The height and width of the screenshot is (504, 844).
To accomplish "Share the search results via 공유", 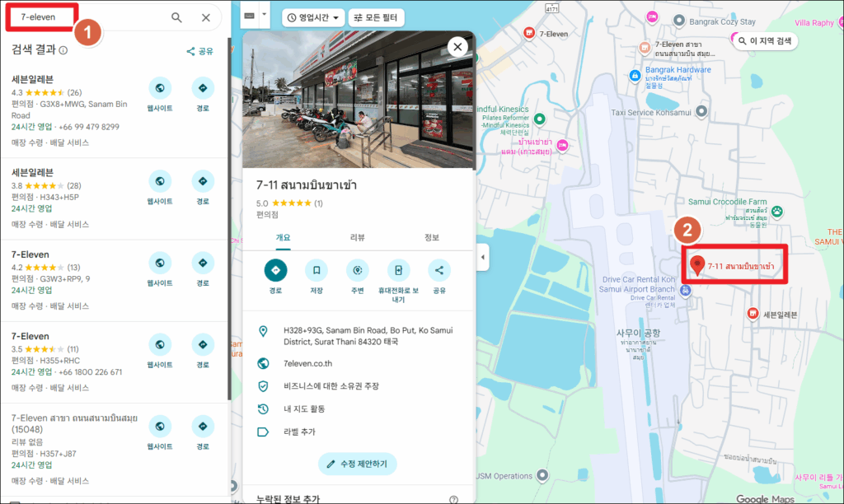I will pyautogui.click(x=199, y=51).
